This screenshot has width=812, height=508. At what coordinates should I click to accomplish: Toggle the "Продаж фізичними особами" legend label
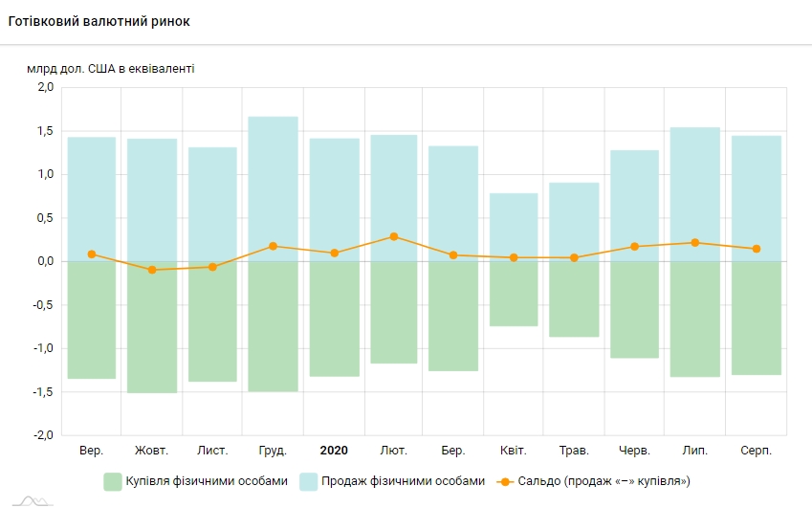403,480
